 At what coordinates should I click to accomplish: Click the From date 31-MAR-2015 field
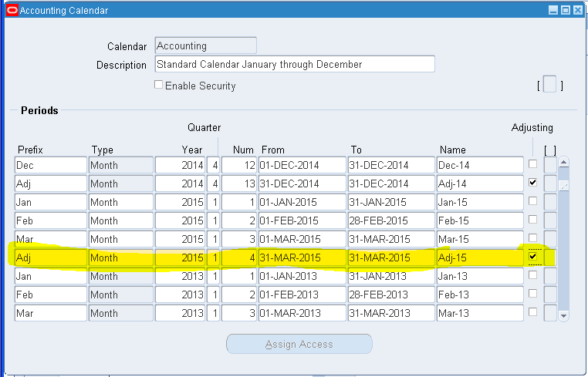tap(302, 258)
